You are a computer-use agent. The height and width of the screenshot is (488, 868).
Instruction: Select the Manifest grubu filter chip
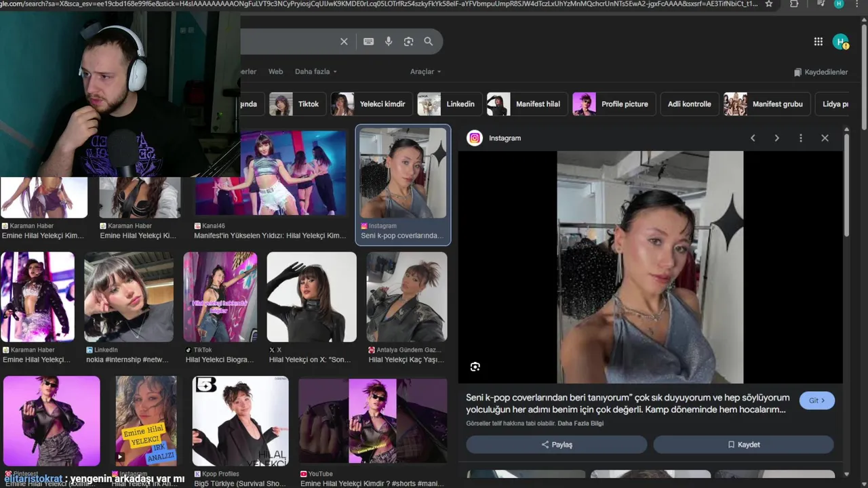tap(767, 104)
